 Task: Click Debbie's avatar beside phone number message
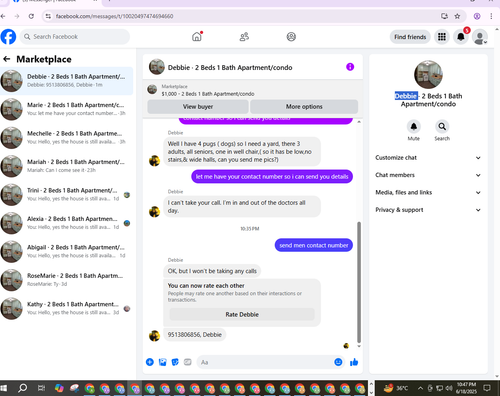154,335
